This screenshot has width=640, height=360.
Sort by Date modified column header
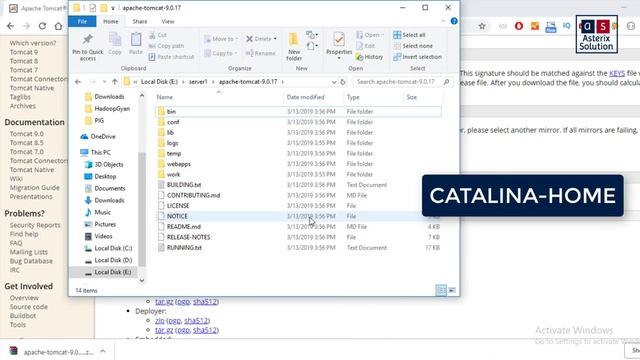pyautogui.click(x=305, y=97)
